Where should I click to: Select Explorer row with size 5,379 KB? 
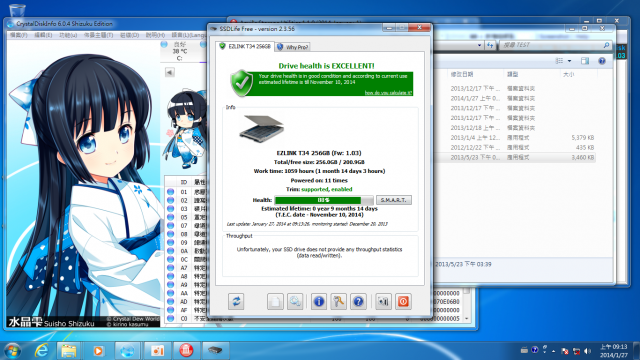click(515, 138)
